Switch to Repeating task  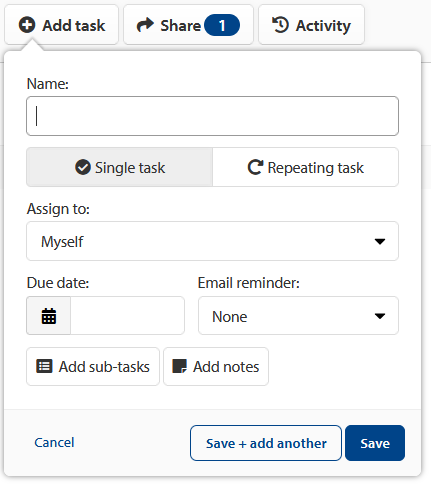coord(305,167)
